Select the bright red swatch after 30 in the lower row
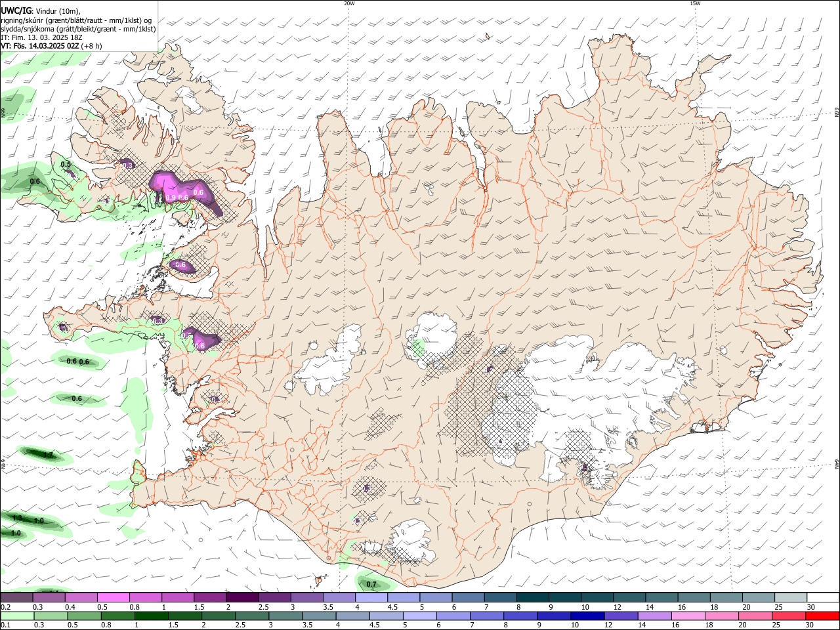The height and width of the screenshot is (630, 840). point(822,616)
